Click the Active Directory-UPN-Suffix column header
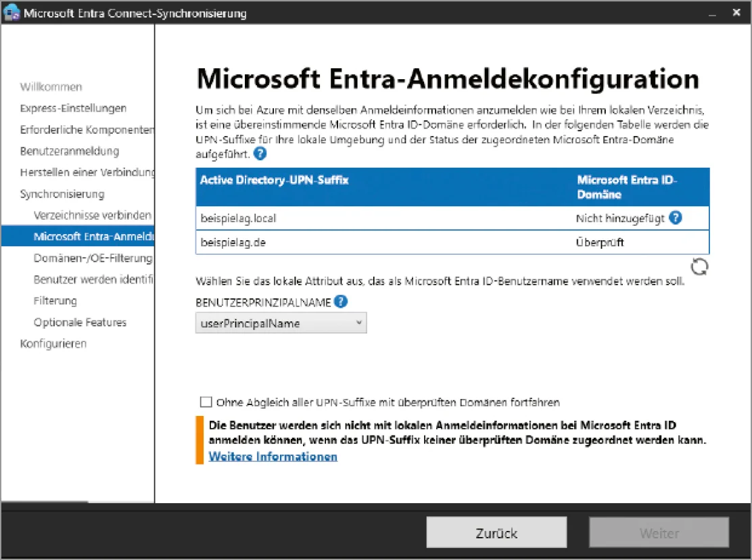752x560 pixels. 275,180
